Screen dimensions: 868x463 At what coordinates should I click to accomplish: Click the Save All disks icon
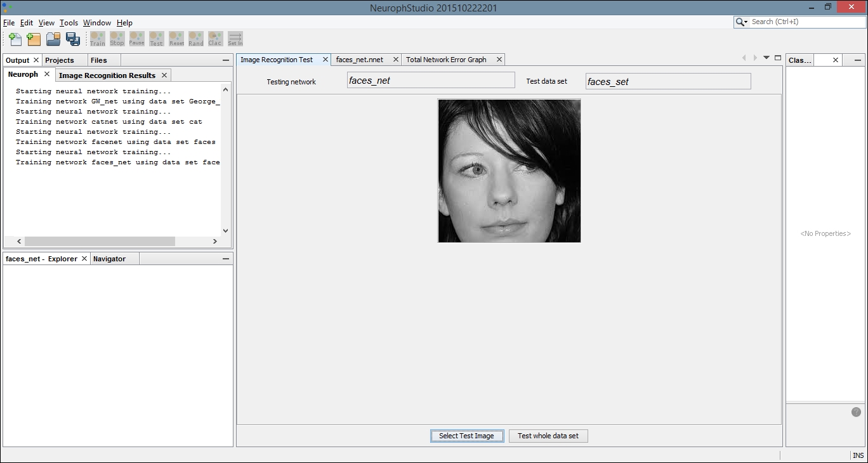(73, 39)
